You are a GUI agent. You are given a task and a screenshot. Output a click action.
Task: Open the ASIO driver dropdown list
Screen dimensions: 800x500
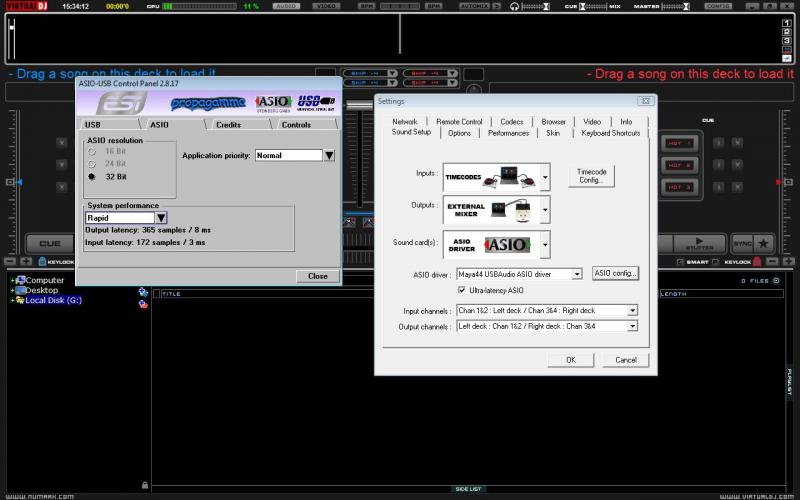click(577, 274)
